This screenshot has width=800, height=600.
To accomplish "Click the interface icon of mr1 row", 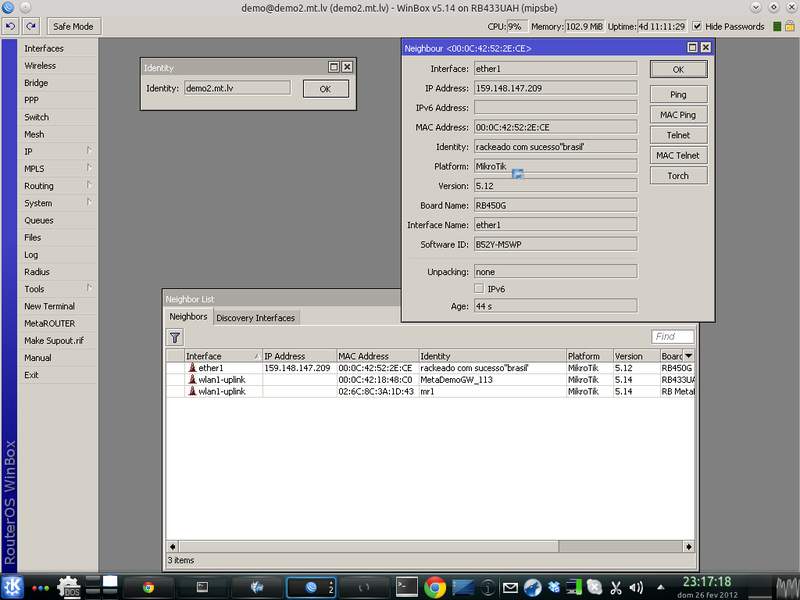I will (192, 391).
